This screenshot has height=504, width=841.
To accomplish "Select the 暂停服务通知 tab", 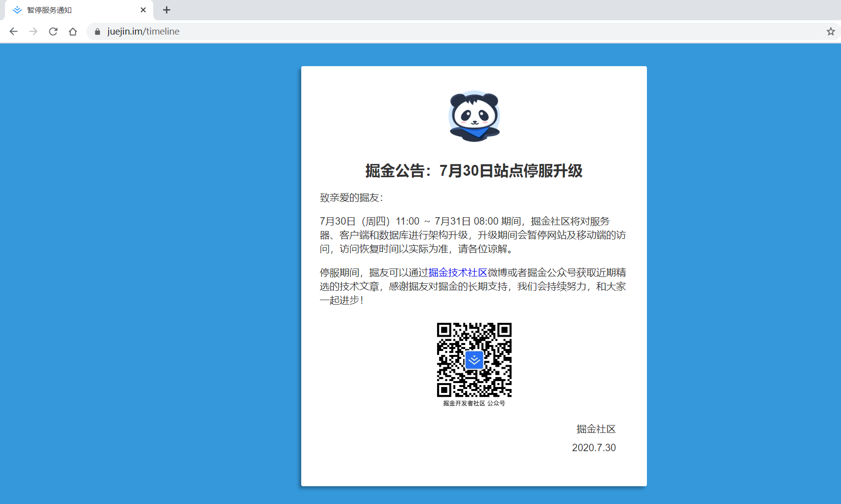I will (x=79, y=10).
